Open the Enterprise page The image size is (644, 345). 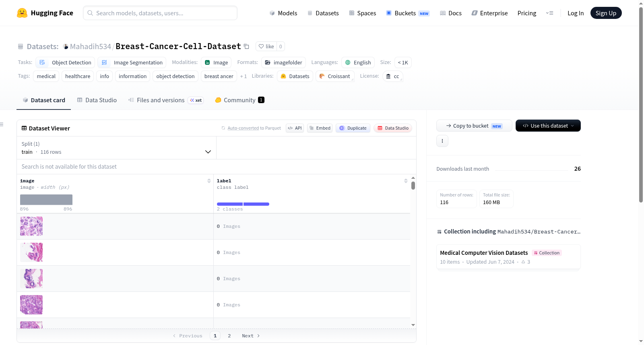tap(489, 13)
